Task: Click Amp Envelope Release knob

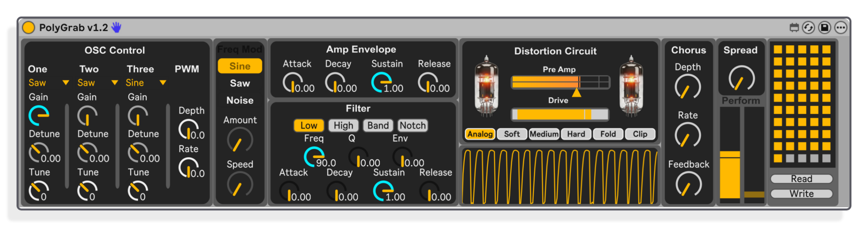Action: (x=428, y=83)
